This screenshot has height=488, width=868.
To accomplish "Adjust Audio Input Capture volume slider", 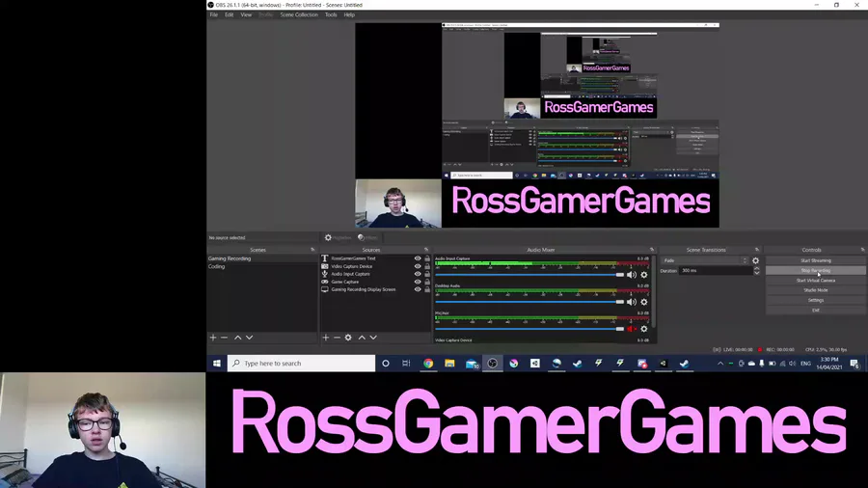I will (529, 275).
